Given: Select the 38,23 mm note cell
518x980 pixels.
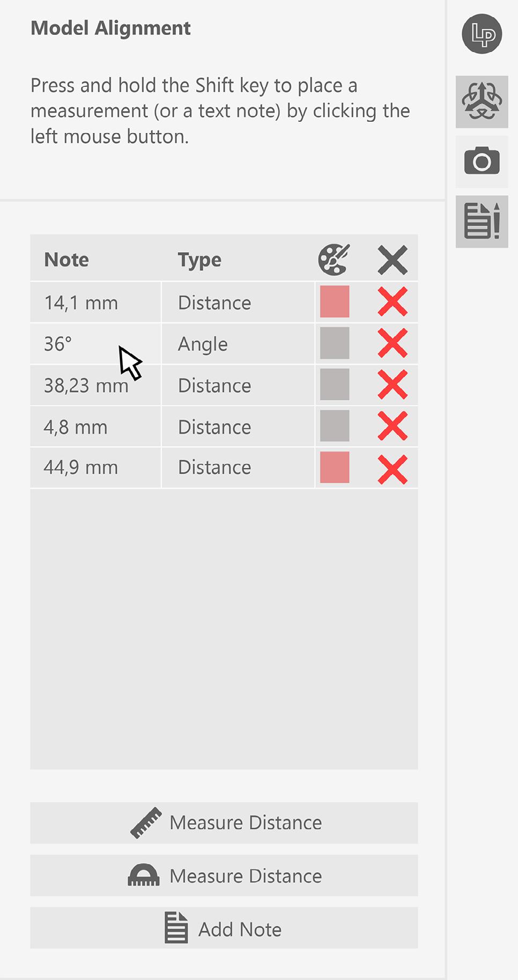Looking at the screenshot, I should pos(95,385).
